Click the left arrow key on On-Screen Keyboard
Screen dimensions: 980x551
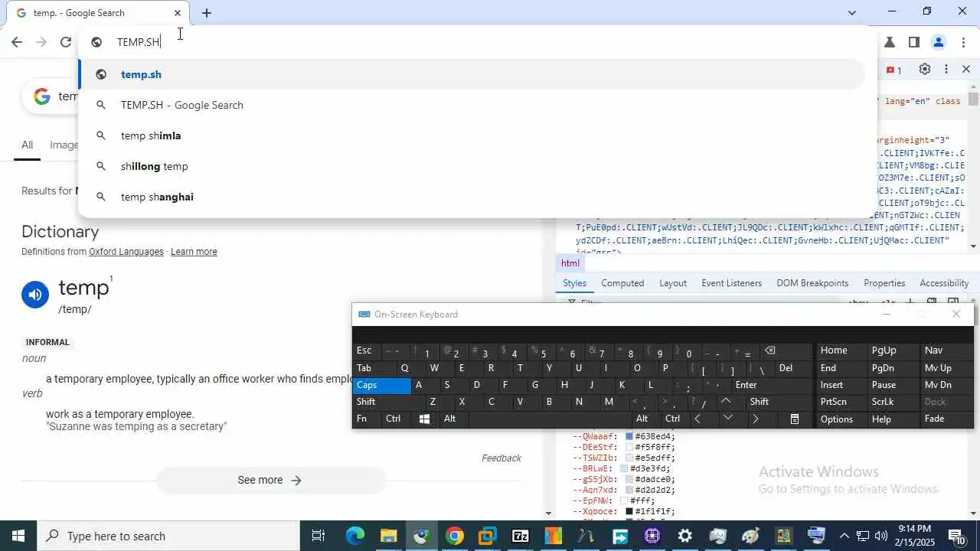pos(697,419)
